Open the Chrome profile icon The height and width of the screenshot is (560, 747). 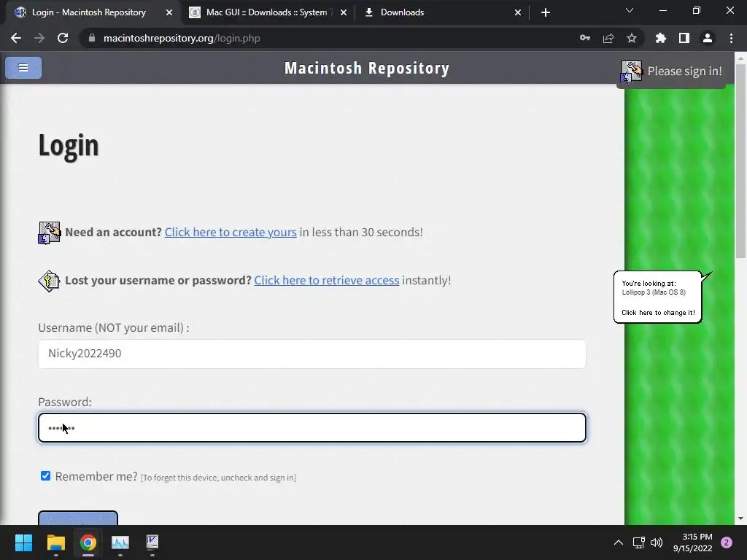708,38
